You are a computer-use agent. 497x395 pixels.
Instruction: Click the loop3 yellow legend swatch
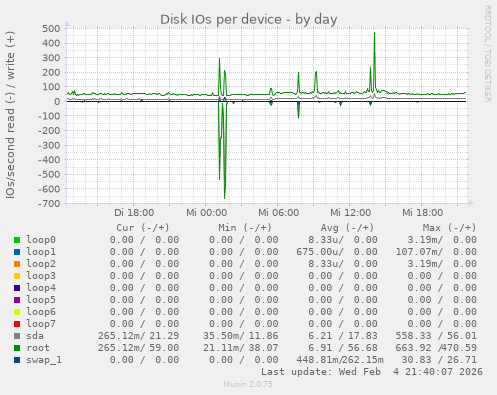click(x=17, y=276)
